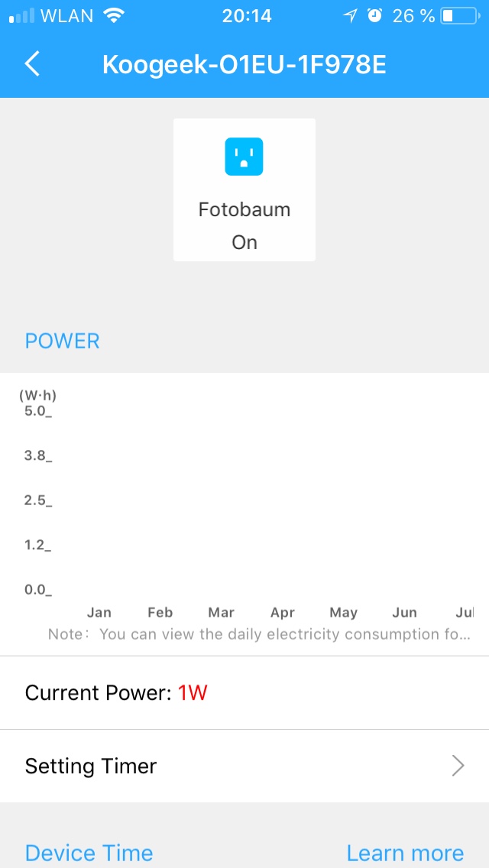Screen dimensions: 489x868
Task: Tap the blue Fotobaum outlet icon
Action: point(244,157)
